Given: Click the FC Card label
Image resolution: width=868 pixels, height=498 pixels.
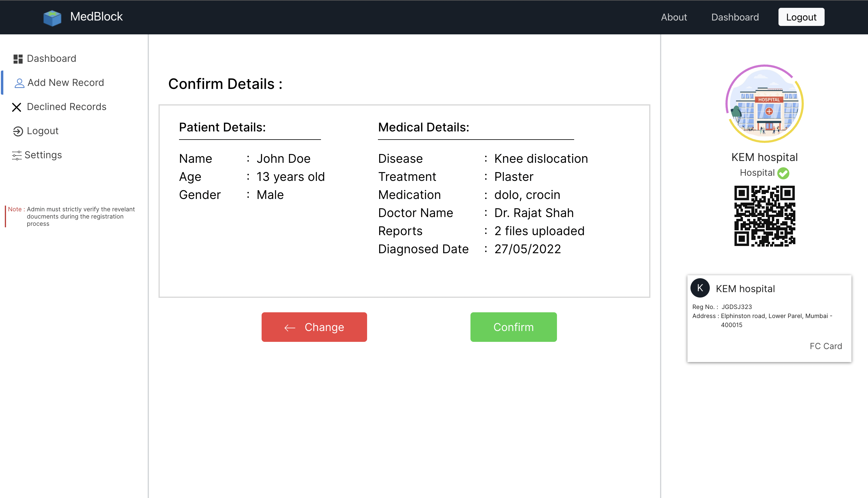Looking at the screenshot, I should pyautogui.click(x=825, y=346).
